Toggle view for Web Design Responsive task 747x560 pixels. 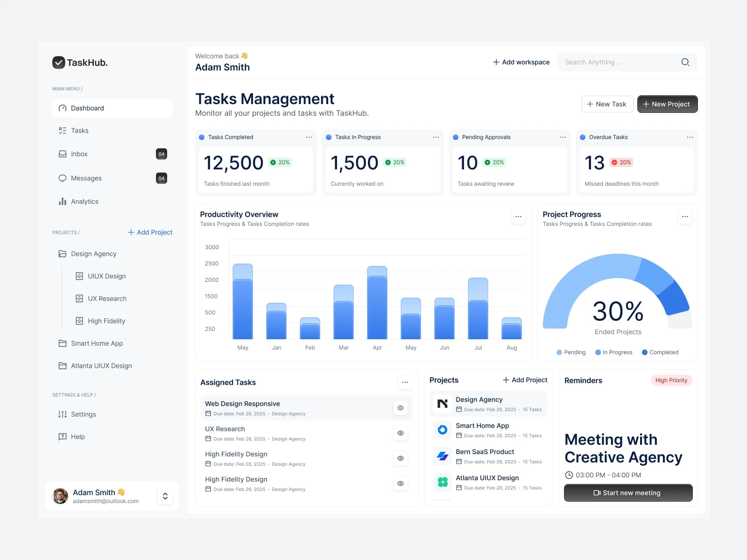coord(401,408)
